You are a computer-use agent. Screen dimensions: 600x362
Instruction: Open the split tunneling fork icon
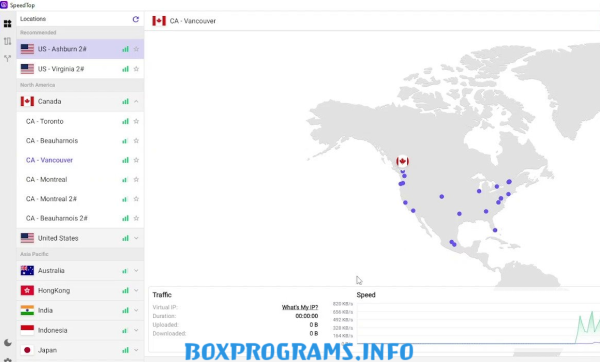pos(7,58)
